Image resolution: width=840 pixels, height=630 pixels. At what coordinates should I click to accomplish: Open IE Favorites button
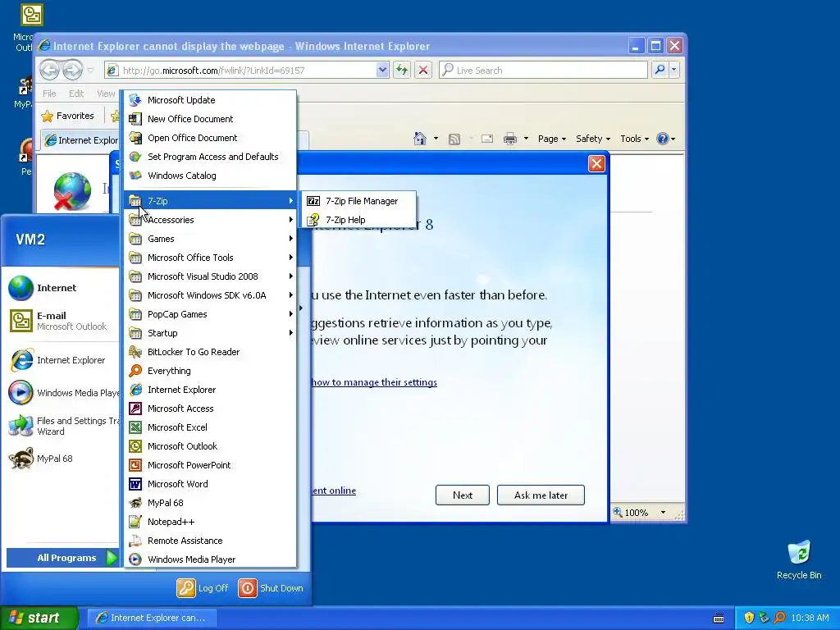point(68,116)
